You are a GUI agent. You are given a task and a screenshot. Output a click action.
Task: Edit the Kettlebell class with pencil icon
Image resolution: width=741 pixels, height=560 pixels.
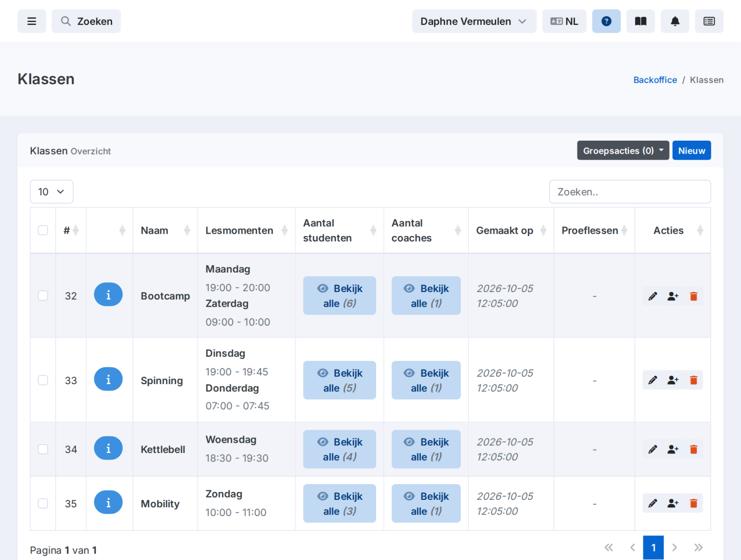coord(653,449)
